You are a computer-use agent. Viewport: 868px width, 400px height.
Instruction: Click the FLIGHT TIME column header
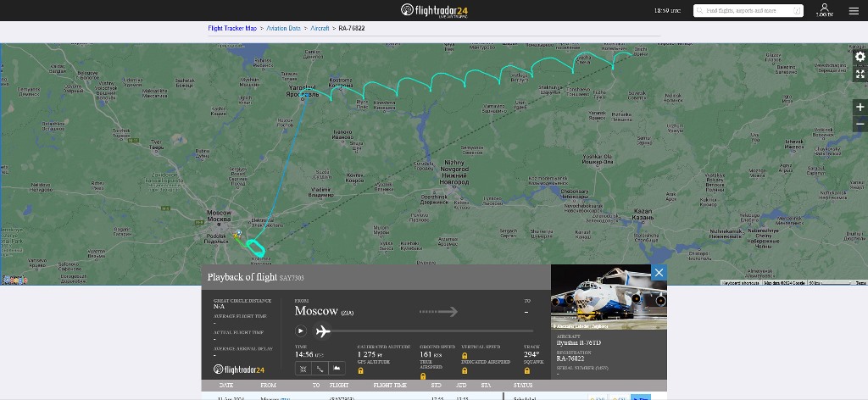click(390, 385)
